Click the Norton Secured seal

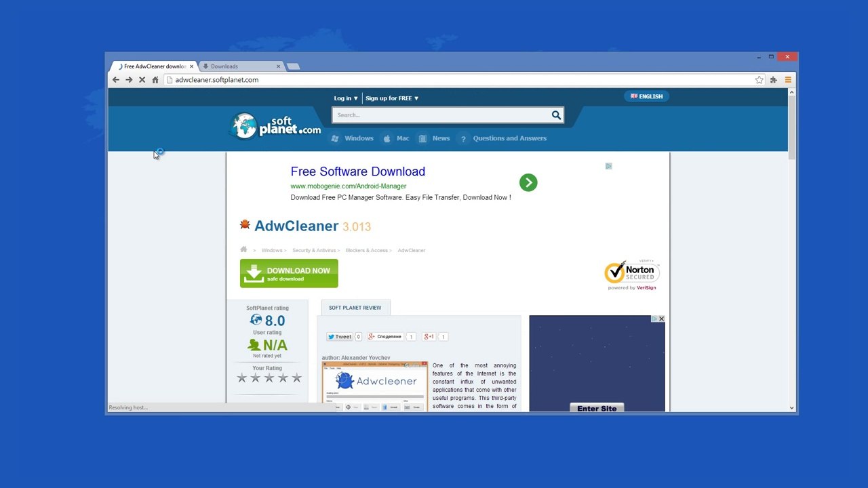(x=631, y=274)
